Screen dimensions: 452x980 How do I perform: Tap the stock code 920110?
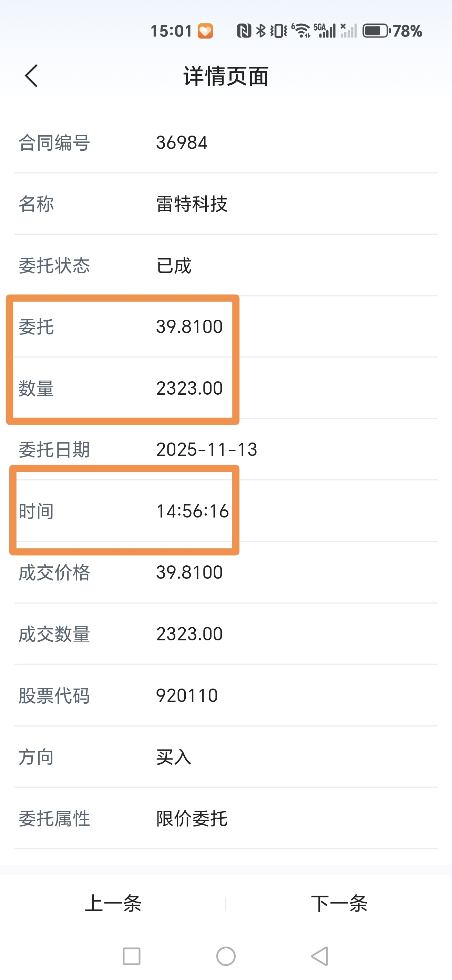click(x=187, y=695)
